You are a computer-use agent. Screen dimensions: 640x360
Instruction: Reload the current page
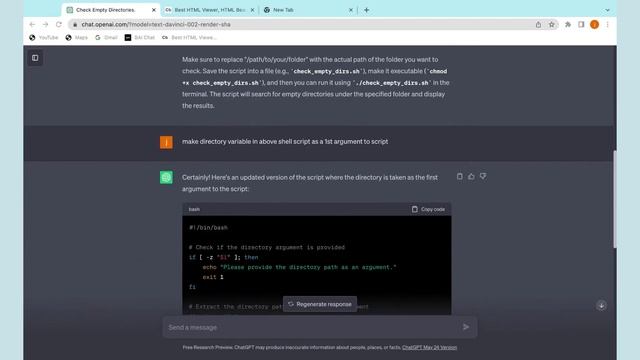59,24
